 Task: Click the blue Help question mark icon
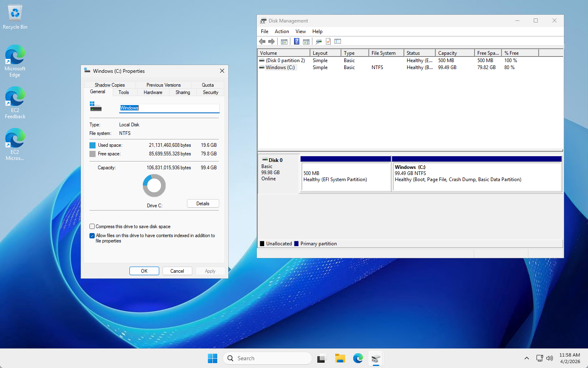point(296,41)
